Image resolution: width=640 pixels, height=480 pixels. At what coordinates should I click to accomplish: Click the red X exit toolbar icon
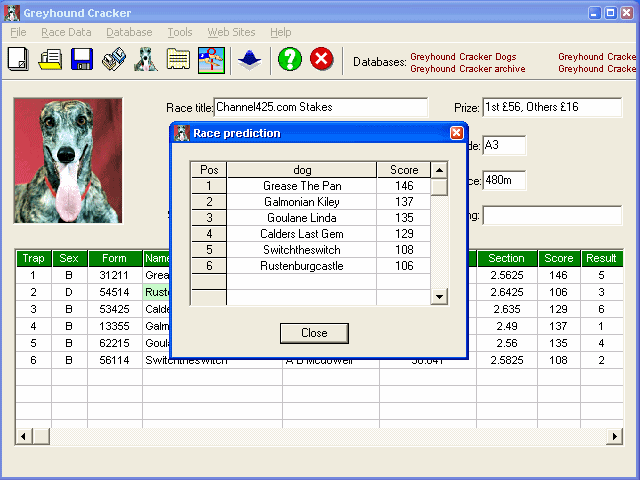[x=321, y=59]
